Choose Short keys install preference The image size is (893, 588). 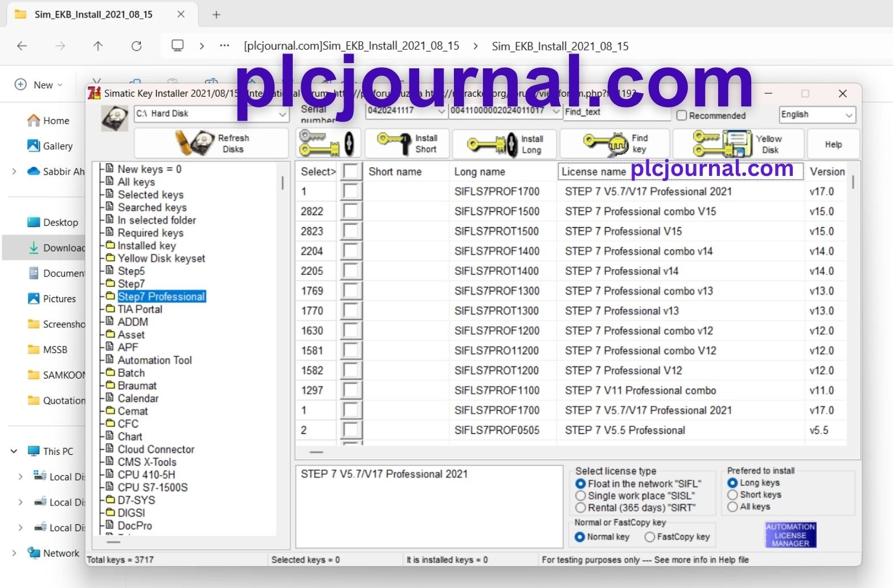(x=732, y=495)
